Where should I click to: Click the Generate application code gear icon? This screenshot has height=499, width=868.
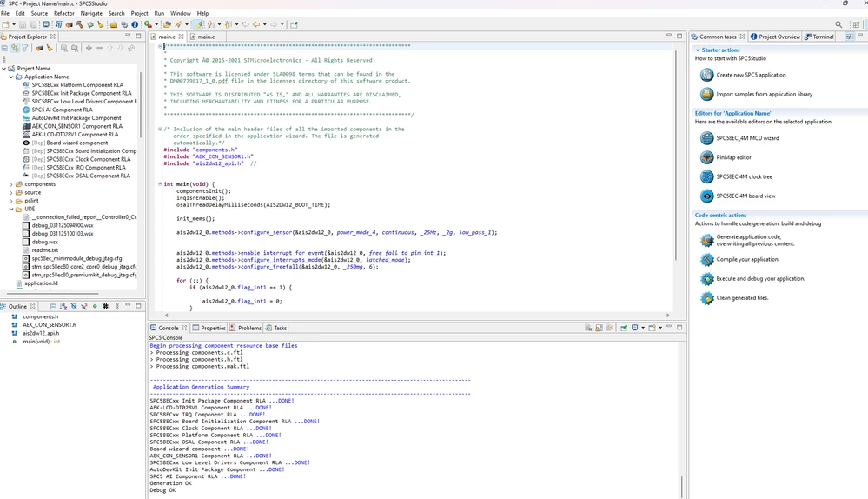pyautogui.click(x=706, y=240)
